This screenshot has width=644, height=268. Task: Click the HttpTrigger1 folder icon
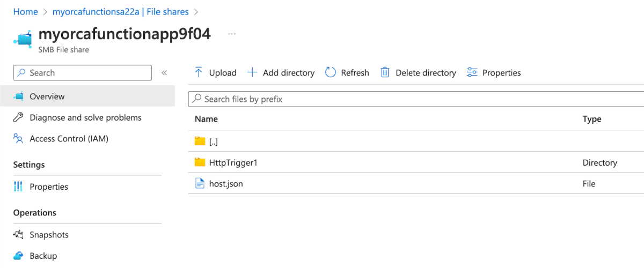pos(200,162)
